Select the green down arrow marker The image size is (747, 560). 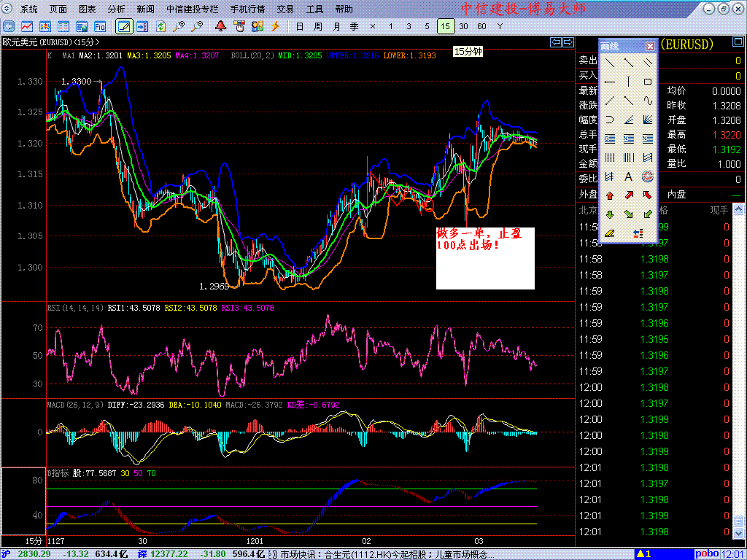pyautogui.click(x=610, y=214)
